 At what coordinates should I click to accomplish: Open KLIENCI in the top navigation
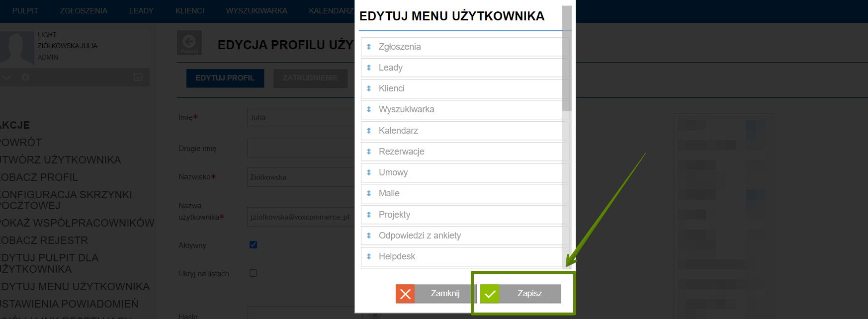190,11
